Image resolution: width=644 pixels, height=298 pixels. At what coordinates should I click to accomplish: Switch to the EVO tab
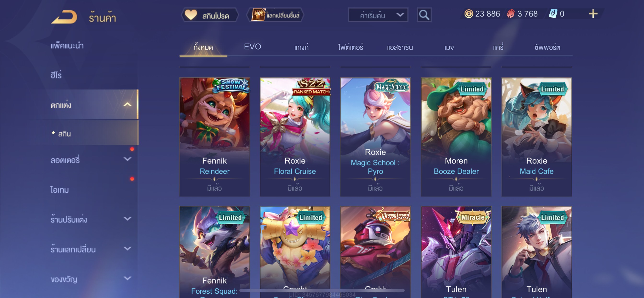click(252, 47)
